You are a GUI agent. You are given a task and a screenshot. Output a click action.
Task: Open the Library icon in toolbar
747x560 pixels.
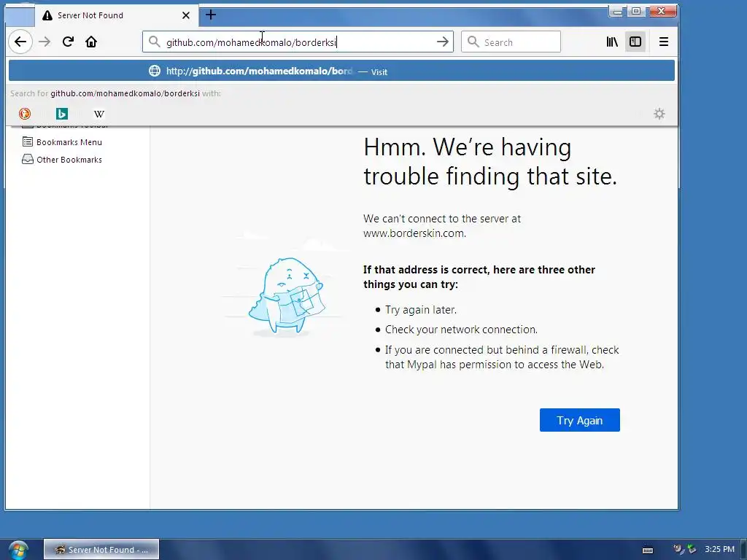pyautogui.click(x=612, y=42)
